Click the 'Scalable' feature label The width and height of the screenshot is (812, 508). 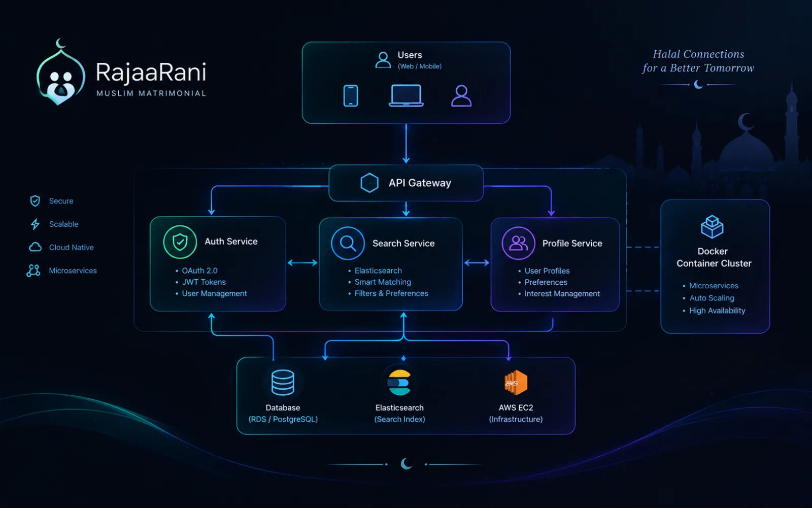[x=63, y=224]
